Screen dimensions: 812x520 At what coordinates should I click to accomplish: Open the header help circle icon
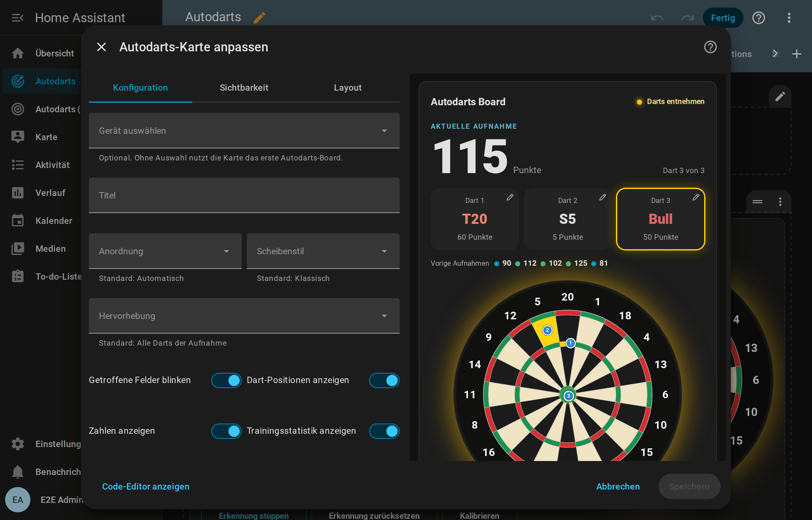click(x=758, y=17)
